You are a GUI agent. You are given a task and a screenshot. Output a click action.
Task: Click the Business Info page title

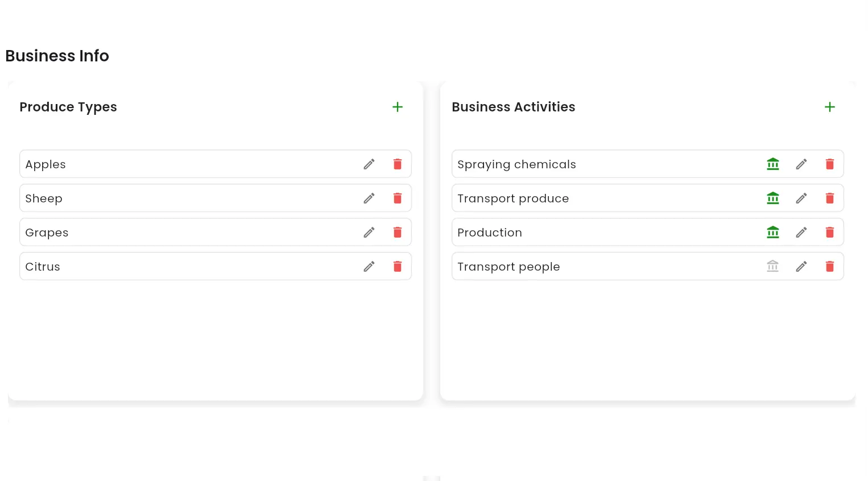[57, 56]
